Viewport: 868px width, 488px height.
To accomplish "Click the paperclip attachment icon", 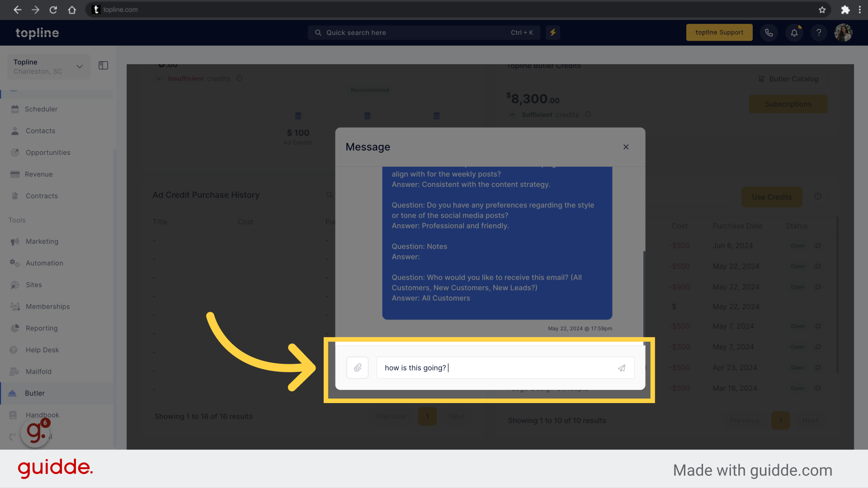I will coord(358,368).
